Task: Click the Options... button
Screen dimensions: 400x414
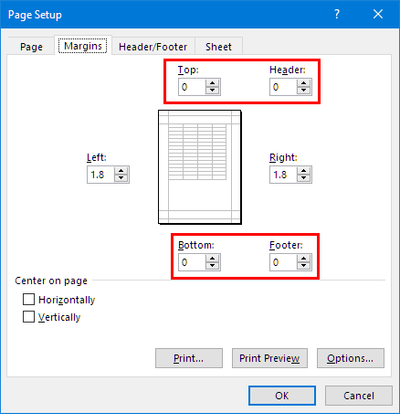Action: tap(350, 358)
